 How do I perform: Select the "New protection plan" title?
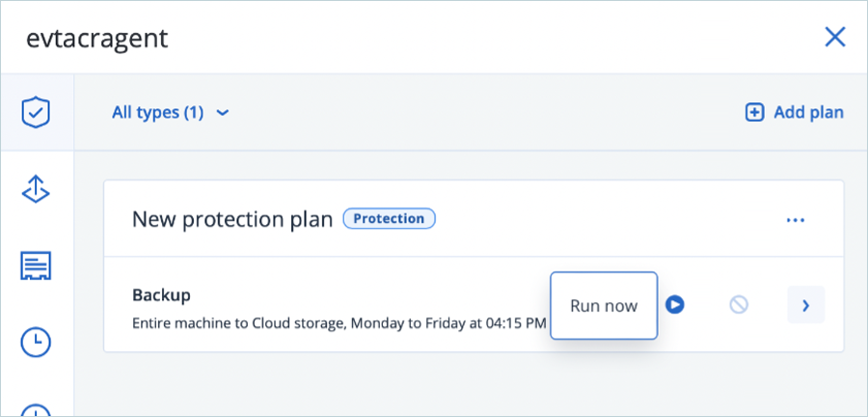[232, 219]
